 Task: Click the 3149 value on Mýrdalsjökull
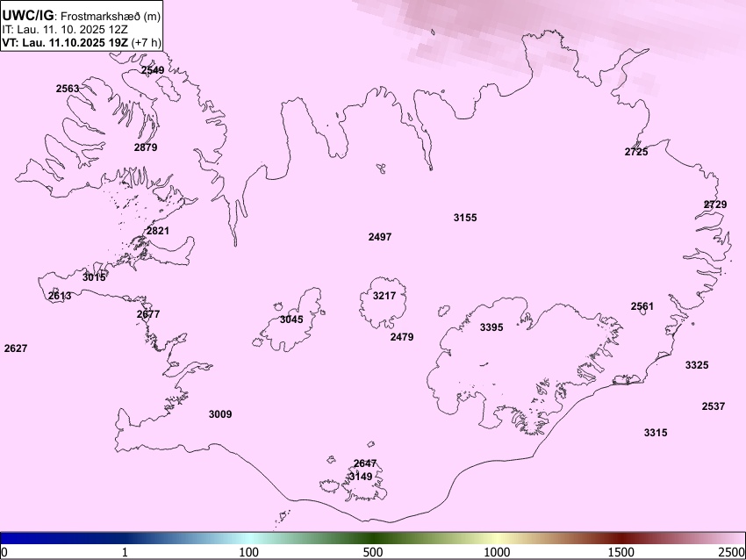[361, 477]
